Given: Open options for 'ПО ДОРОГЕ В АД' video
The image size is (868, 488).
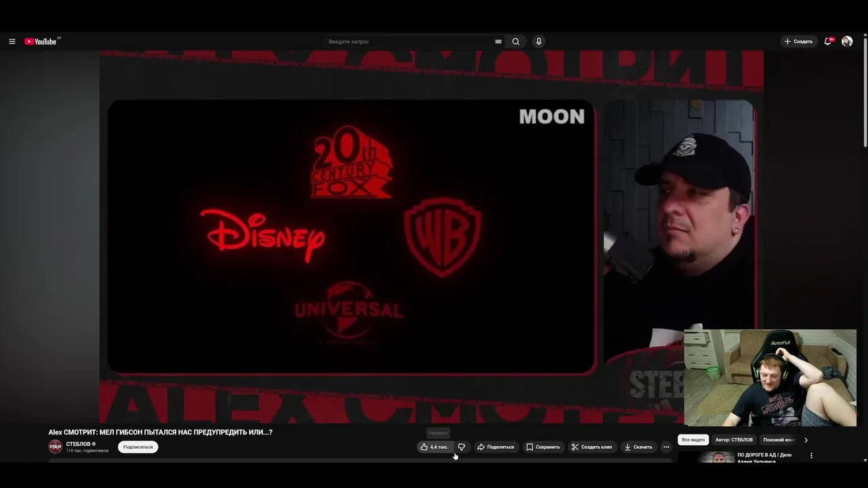Looking at the screenshot, I should [x=811, y=455].
